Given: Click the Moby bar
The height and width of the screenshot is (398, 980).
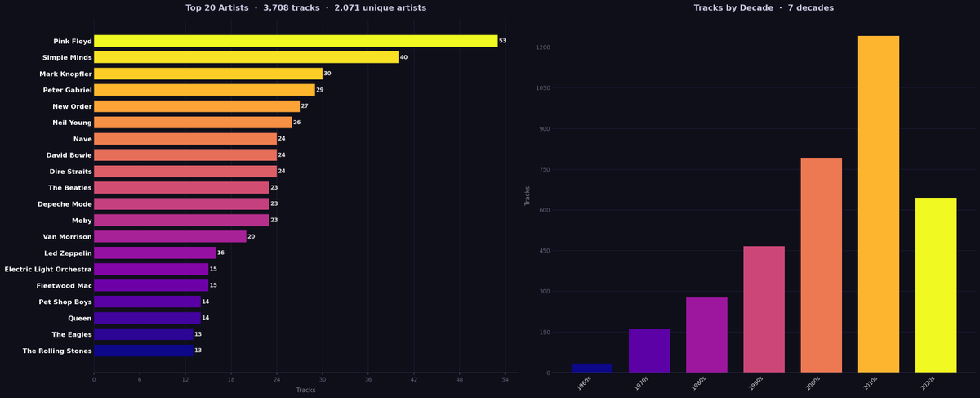Looking at the screenshot, I should (181, 220).
